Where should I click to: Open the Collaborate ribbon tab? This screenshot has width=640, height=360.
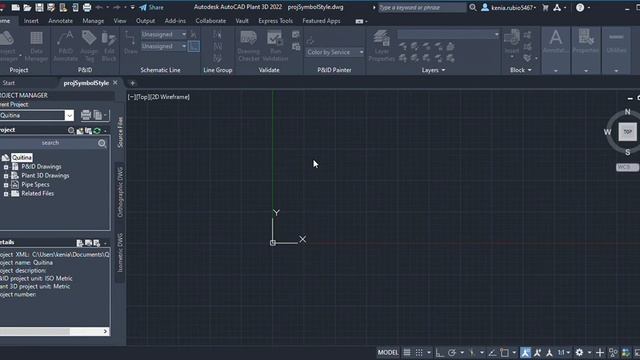[x=211, y=21]
